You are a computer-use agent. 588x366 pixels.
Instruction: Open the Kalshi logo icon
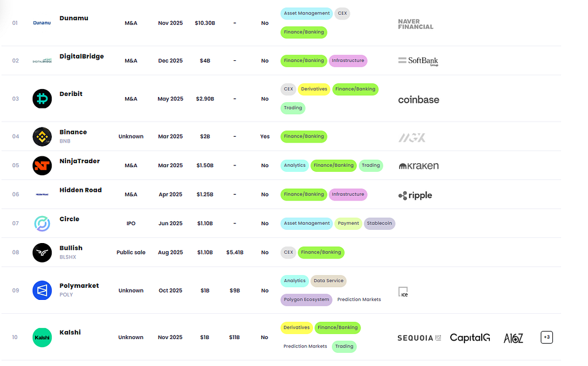[42, 337]
